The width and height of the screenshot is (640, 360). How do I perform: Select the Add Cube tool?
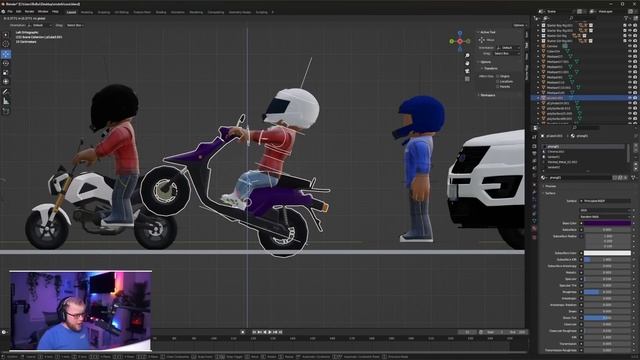click(x=6, y=111)
